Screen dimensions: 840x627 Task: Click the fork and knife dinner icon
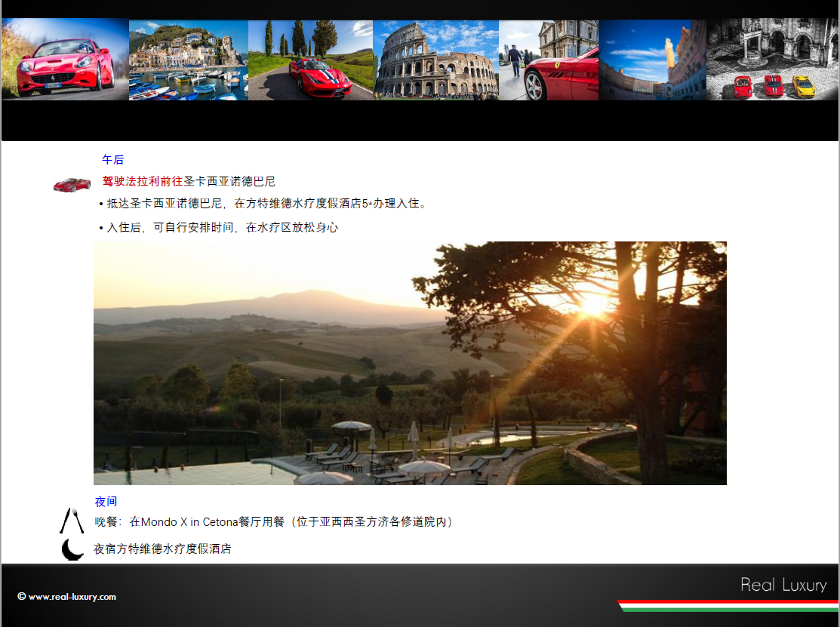(x=72, y=521)
